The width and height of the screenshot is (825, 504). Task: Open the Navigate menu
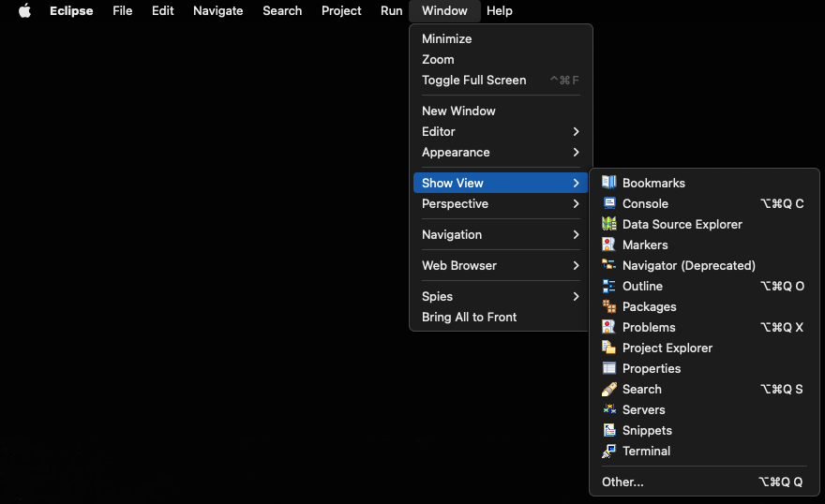click(217, 10)
